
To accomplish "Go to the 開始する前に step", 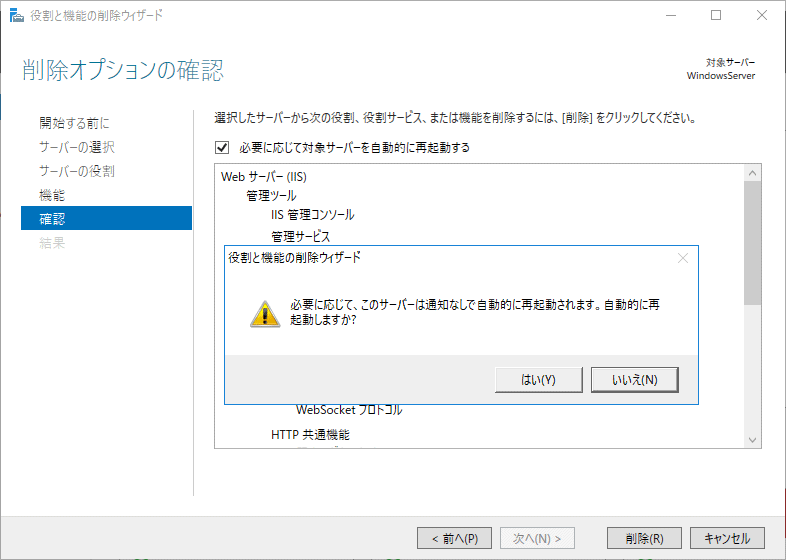I will (x=74, y=123).
